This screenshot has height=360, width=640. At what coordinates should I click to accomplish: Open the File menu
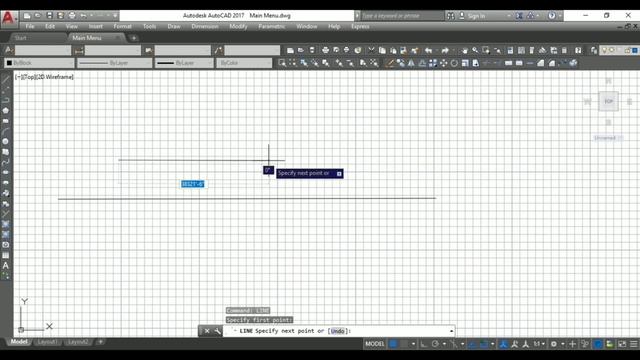click(30, 27)
